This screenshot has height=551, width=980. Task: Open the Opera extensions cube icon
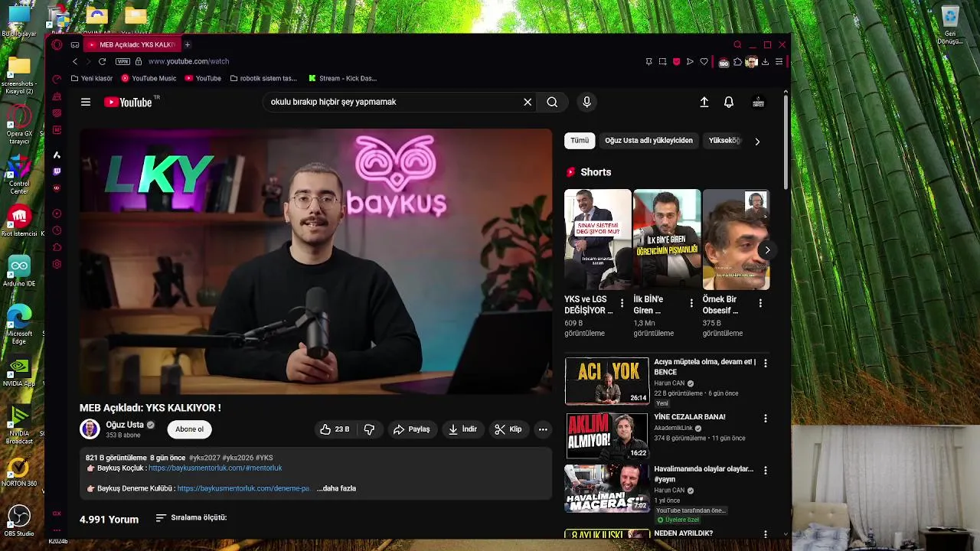tap(737, 61)
